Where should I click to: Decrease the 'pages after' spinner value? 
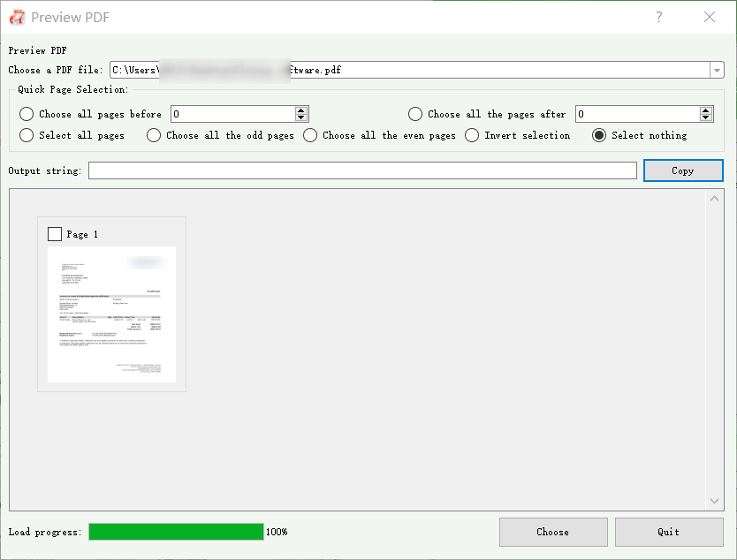coord(706,117)
